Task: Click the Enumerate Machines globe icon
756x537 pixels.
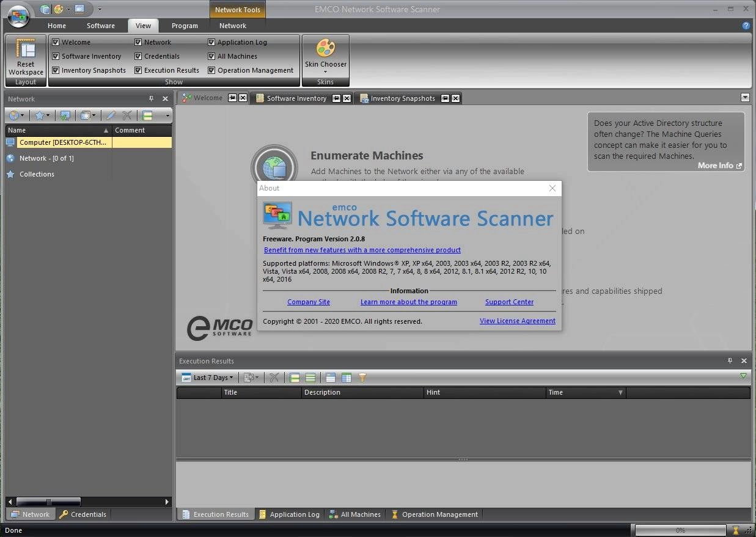Action: pyautogui.click(x=274, y=167)
